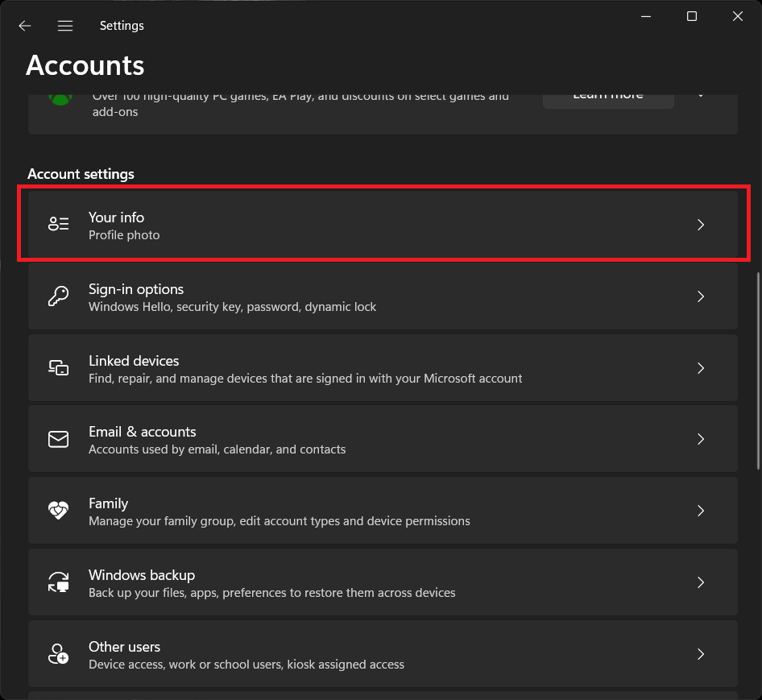The height and width of the screenshot is (700, 762).
Task: Click the green Xbox icon
Action: (x=60, y=99)
